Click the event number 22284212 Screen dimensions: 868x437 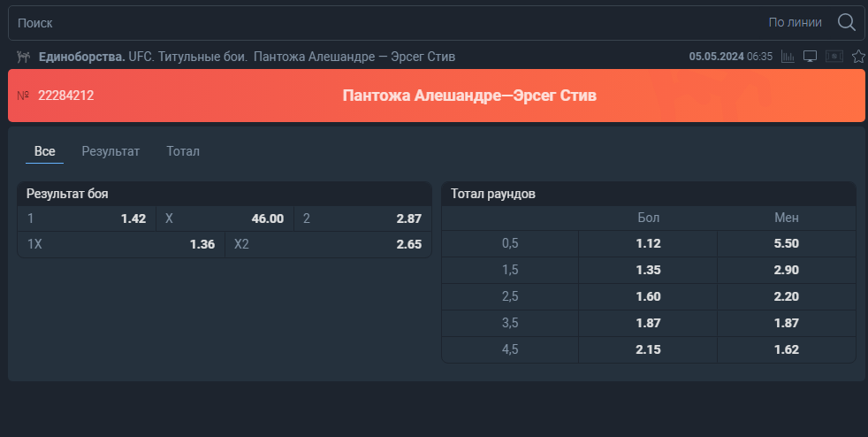click(66, 96)
